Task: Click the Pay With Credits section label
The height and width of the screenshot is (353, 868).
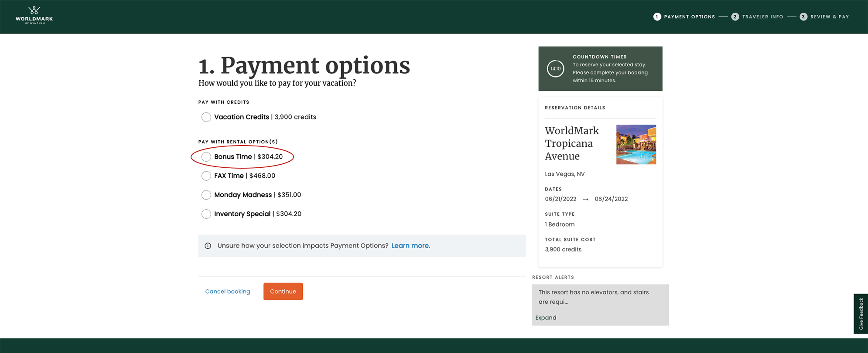Action: [x=224, y=102]
